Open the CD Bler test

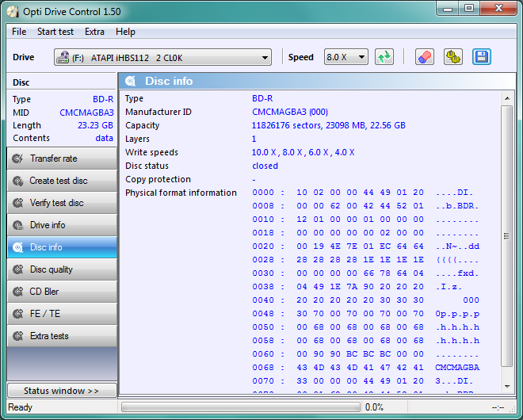pyautogui.click(x=62, y=292)
